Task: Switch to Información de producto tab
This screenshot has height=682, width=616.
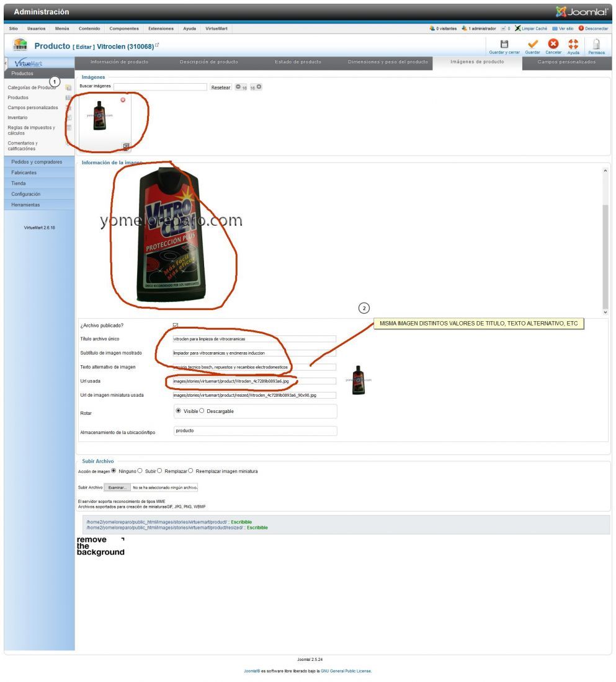Action: 119,62
